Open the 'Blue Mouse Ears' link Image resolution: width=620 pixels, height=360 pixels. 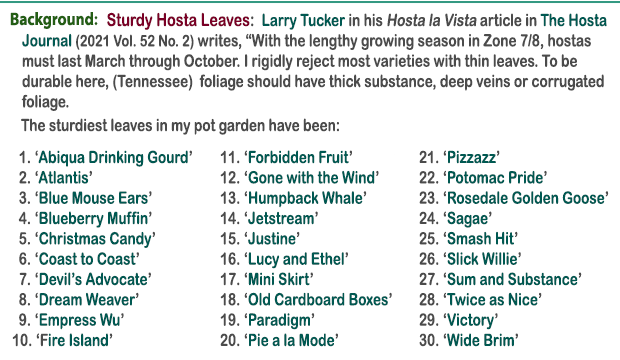[94, 198]
